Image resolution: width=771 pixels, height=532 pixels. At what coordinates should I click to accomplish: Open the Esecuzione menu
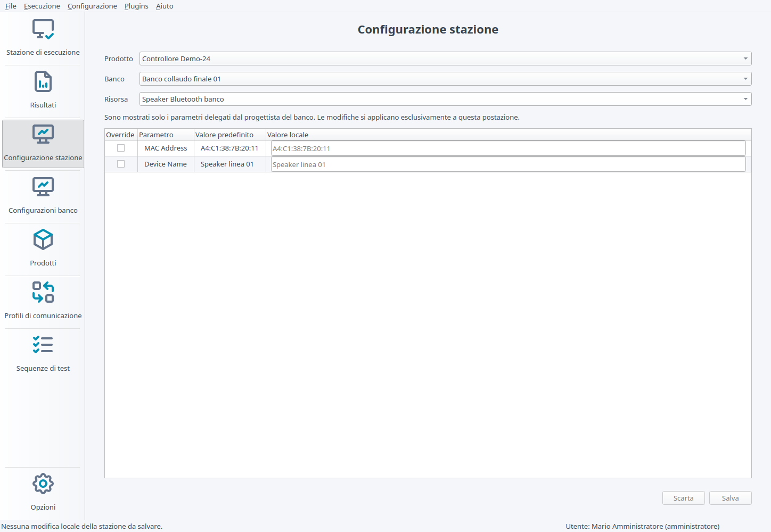pyautogui.click(x=42, y=6)
